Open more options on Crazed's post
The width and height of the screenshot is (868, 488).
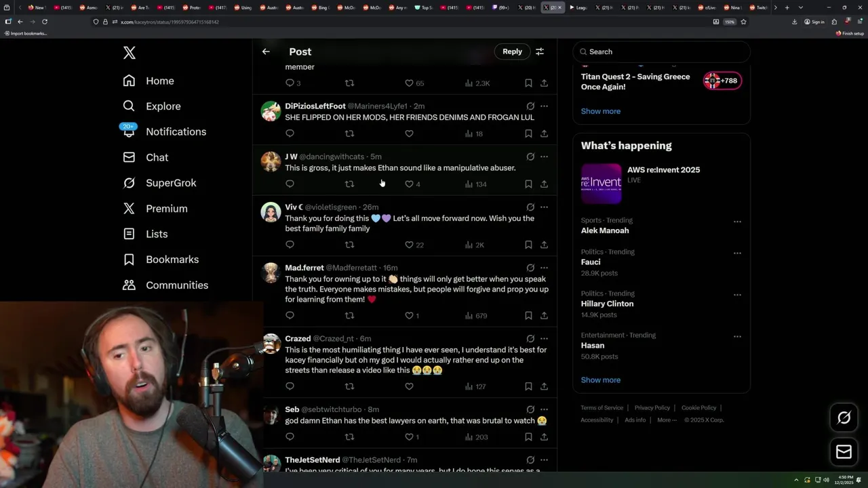click(x=544, y=338)
